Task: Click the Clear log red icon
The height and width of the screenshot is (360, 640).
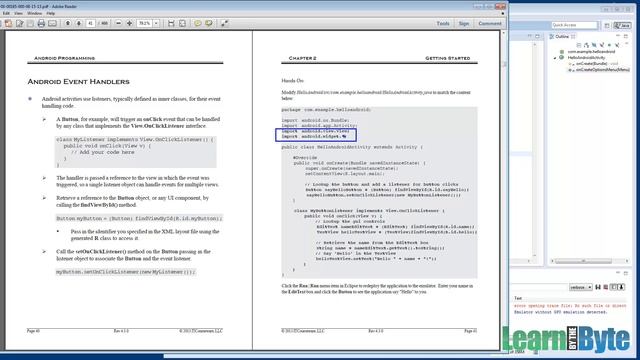Action: click(606, 287)
